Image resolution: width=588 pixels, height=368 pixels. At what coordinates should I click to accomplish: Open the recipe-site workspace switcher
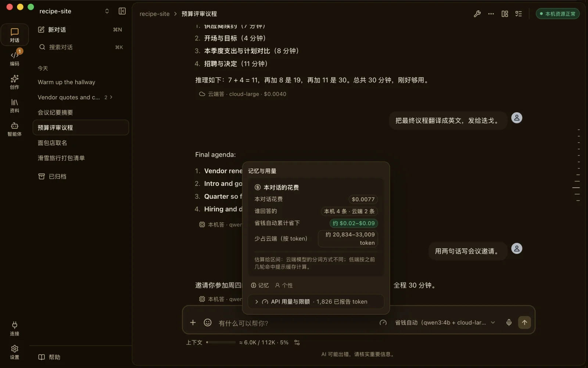(x=74, y=11)
